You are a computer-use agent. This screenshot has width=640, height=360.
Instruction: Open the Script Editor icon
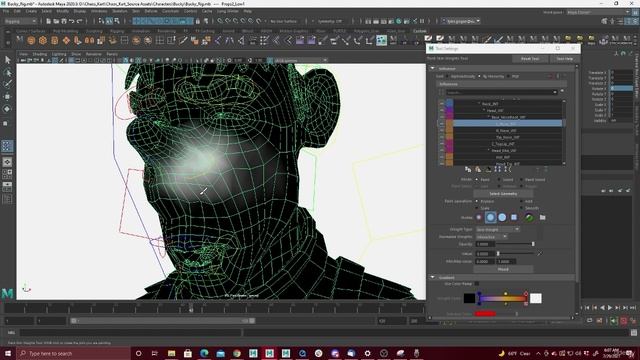(x=633, y=333)
